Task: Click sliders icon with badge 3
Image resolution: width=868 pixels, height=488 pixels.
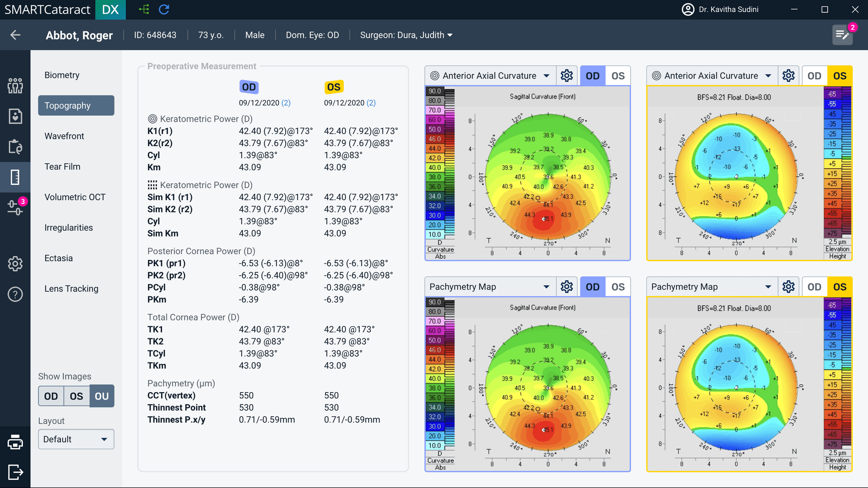Action: tap(15, 207)
